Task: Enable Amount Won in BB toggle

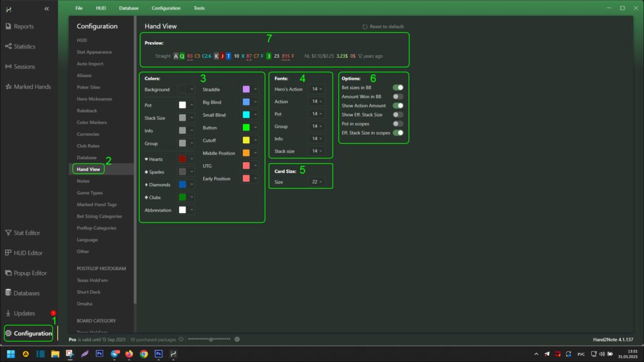Action: 397,97
